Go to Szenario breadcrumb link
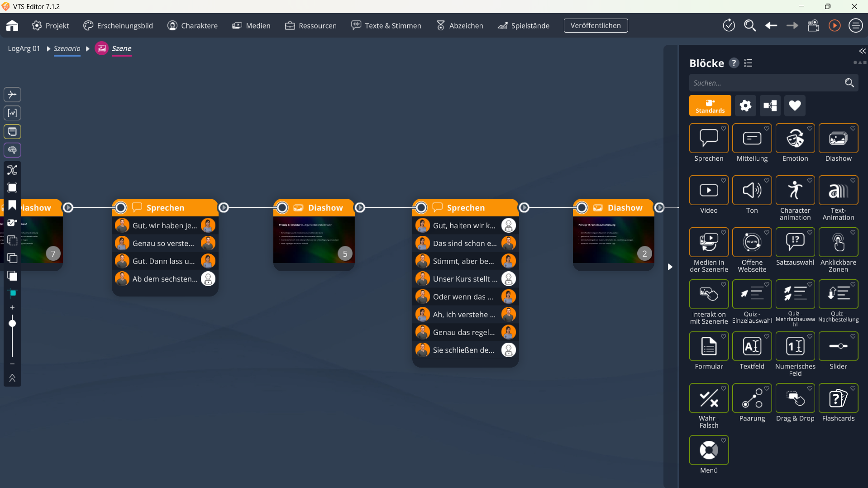 67,48
